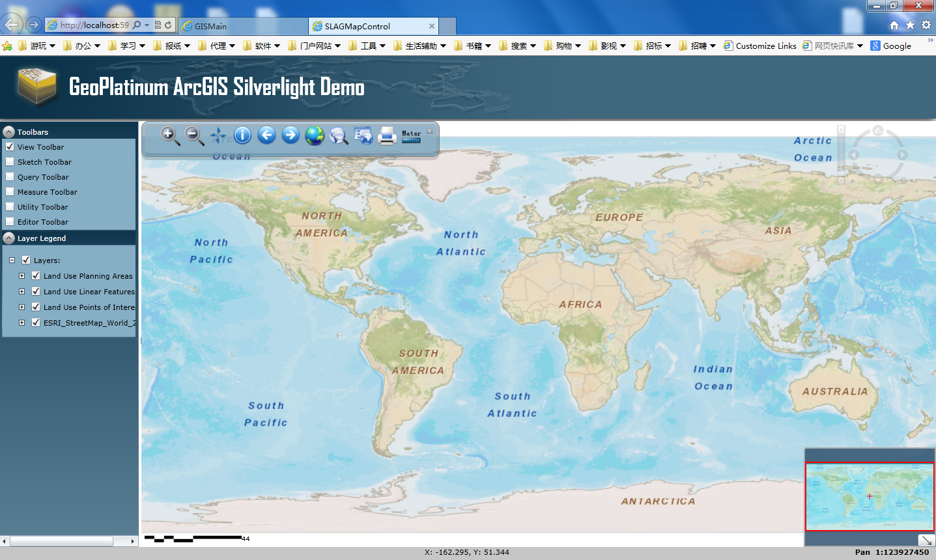
Task: Collapse overview map with corner arrow
Action: point(926,540)
